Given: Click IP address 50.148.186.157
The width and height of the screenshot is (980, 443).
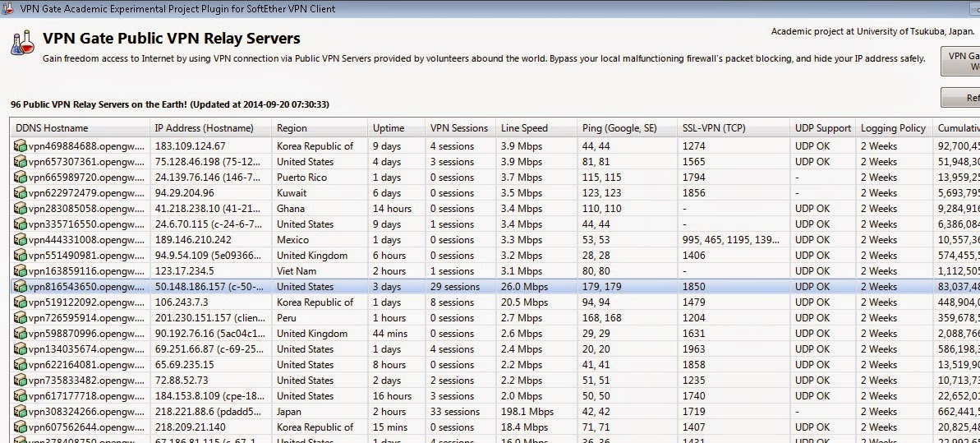Looking at the screenshot, I should (x=209, y=287).
